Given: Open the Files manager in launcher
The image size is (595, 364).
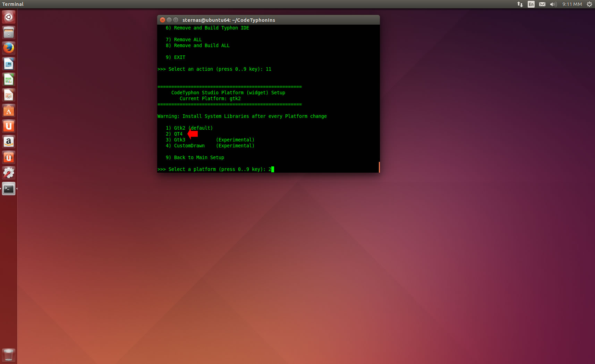Looking at the screenshot, I should [x=9, y=33].
